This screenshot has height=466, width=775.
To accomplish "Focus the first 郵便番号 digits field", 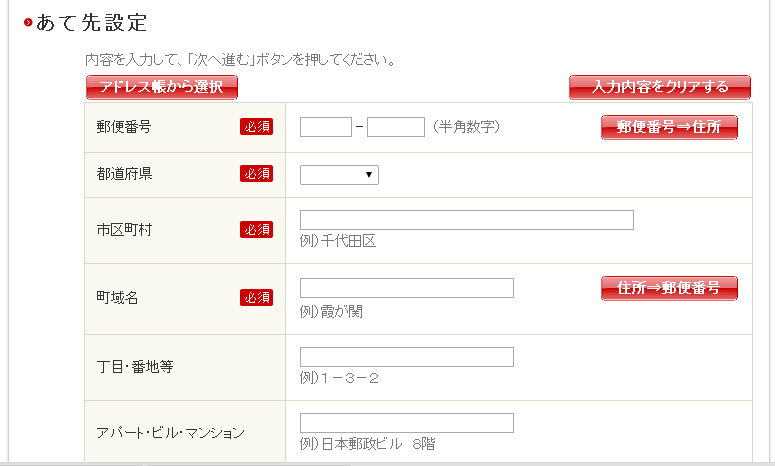I will point(326,127).
